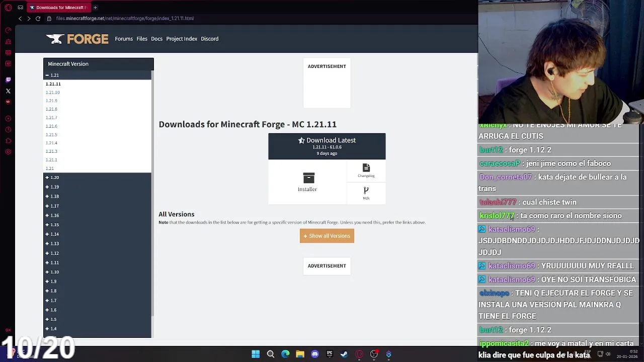Open taskbar Search

pyautogui.click(x=271, y=354)
